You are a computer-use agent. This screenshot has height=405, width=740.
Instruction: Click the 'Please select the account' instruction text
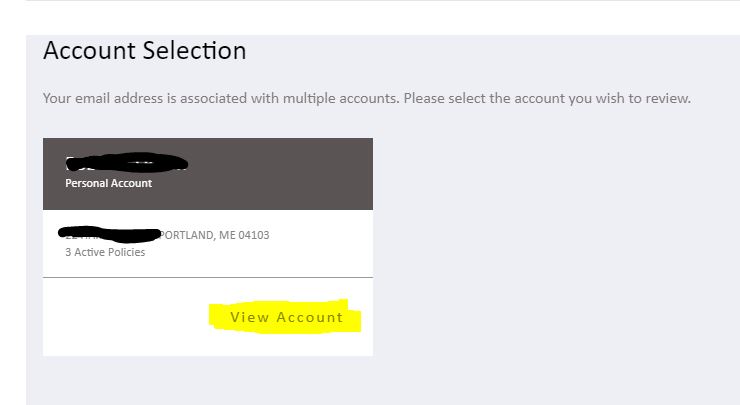click(547, 98)
